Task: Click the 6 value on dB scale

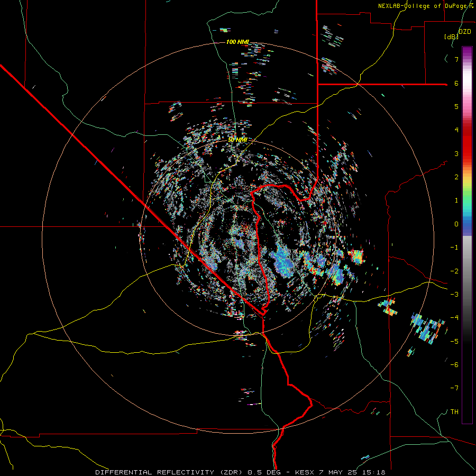Action: (x=456, y=83)
